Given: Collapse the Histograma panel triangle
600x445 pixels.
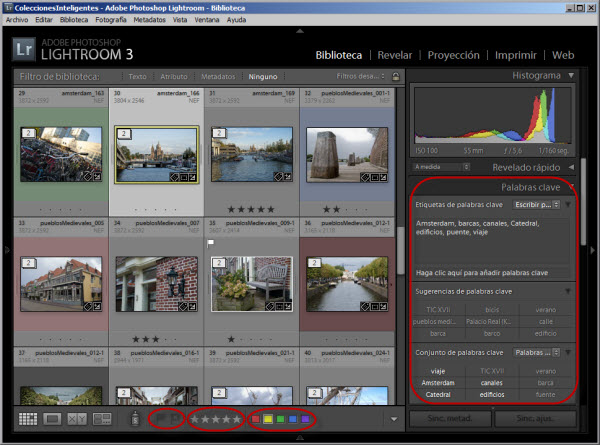Looking at the screenshot, I should tap(571, 75).
